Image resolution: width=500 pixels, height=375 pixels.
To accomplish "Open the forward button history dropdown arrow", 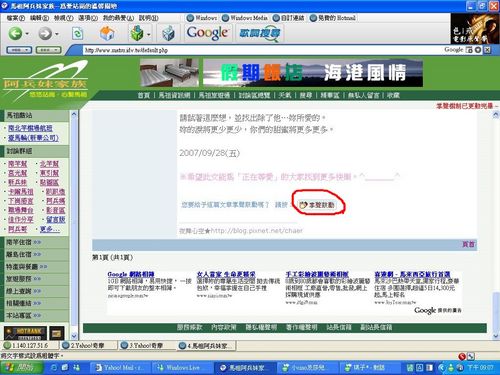I will coord(57,34).
